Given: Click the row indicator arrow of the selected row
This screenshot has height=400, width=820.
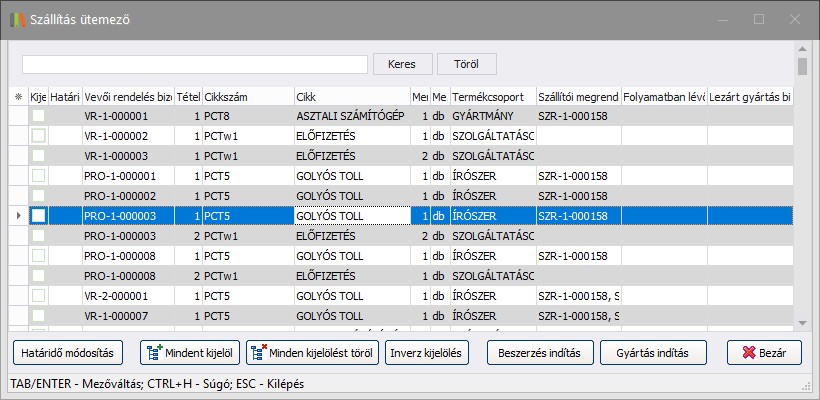Looking at the screenshot, I should (18, 215).
